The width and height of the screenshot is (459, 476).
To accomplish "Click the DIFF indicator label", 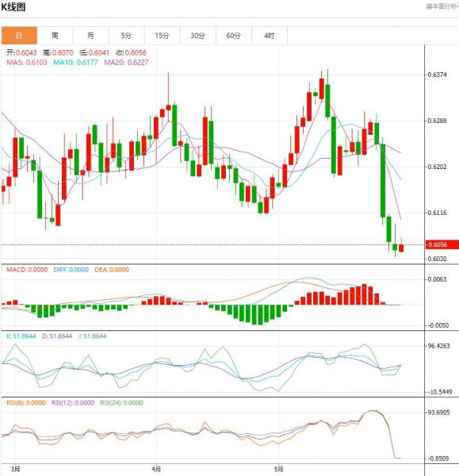I will coord(71,270).
